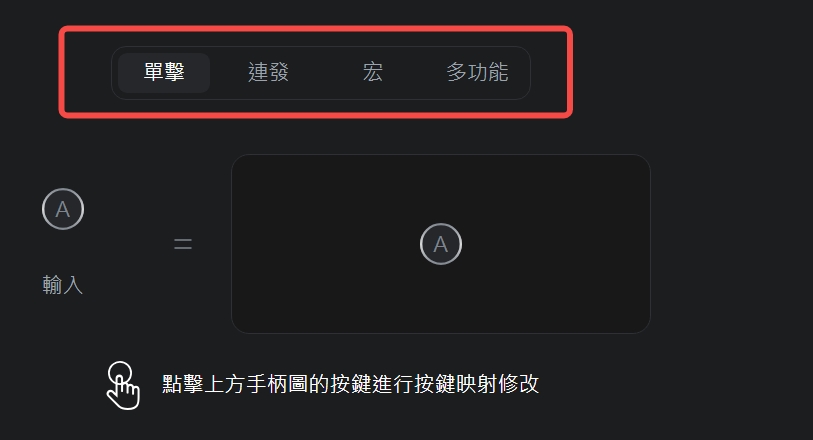Image resolution: width=813 pixels, height=440 pixels.
Task: Click the mapped A button icon inside the box
Action: (x=441, y=244)
